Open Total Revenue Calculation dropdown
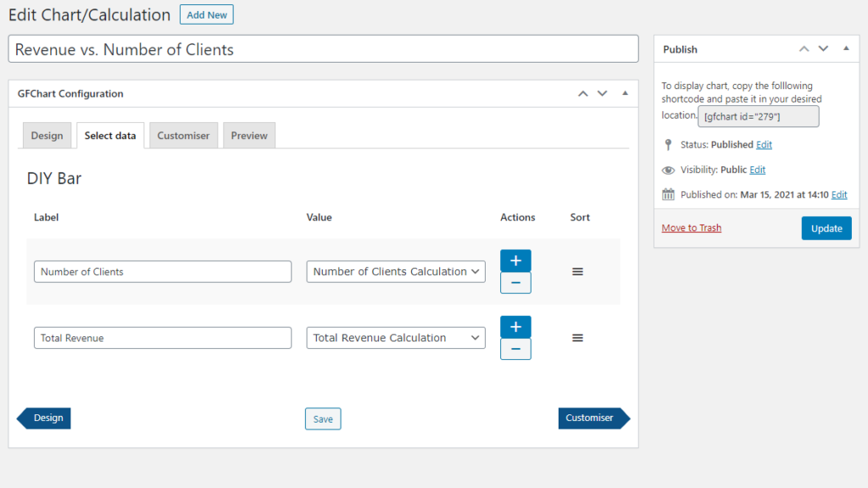 pos(396,337)
